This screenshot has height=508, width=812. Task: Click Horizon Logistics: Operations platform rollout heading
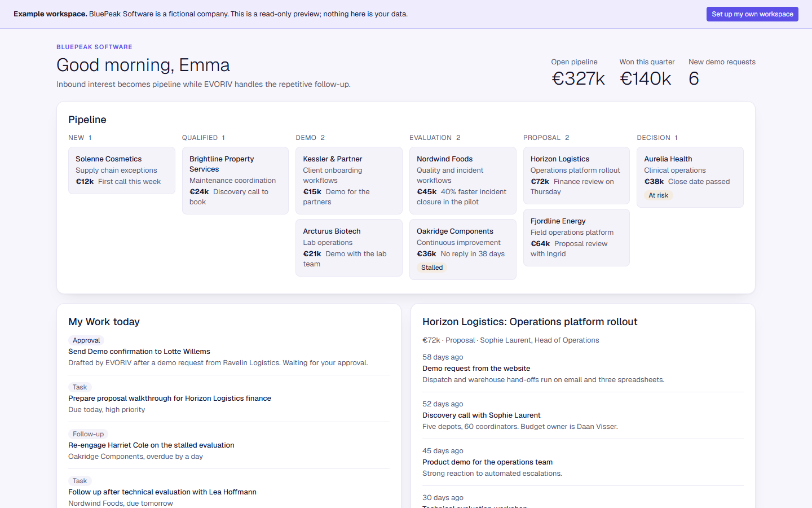[530, 322]
